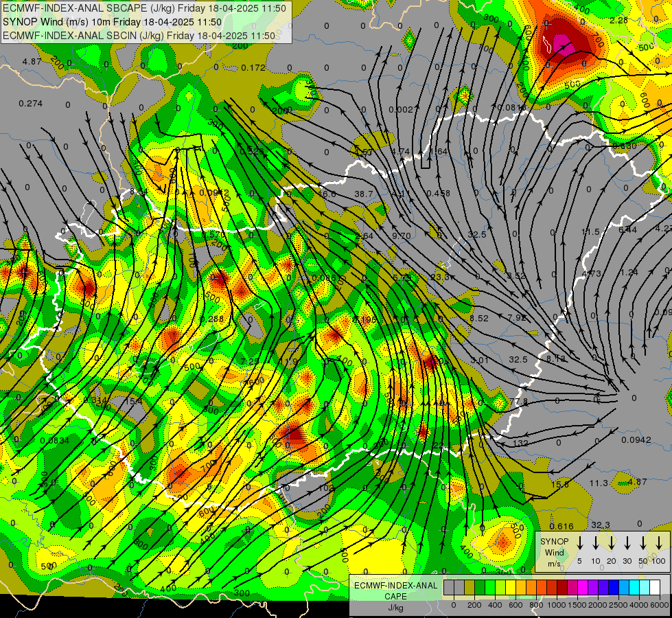Click the value 38.7 on the map
Viewport: 672px width, 618px height.
(x=363, y=194)
